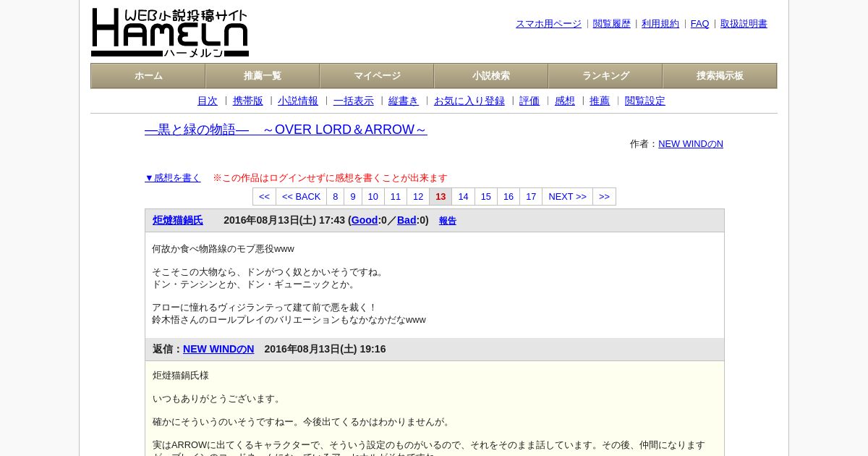This screenshot has height=456, width=868.
Task: Go to review page 10
Action: 373,197
